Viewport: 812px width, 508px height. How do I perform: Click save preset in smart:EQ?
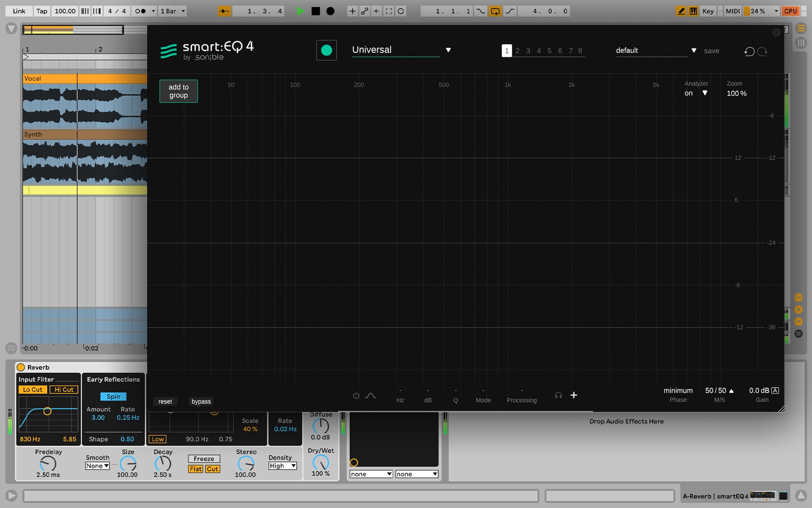click(711, 51)
